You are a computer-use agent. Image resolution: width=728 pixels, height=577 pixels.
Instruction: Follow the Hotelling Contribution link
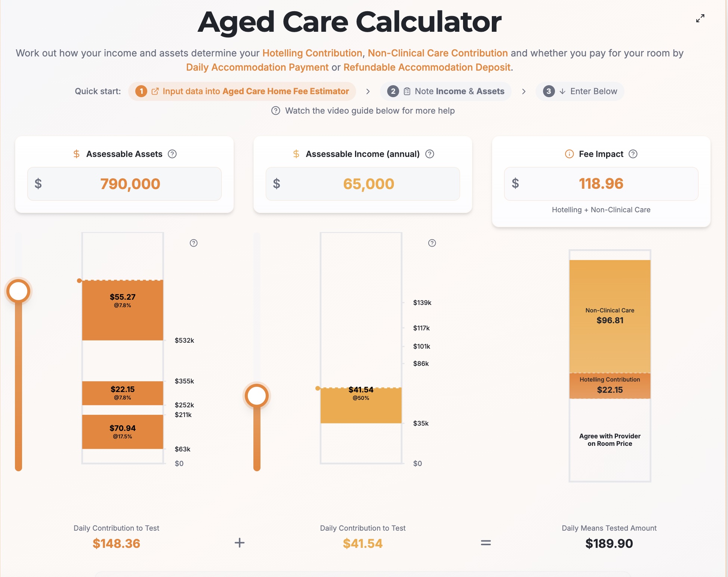pyautogui.click(x=312, y=53)
